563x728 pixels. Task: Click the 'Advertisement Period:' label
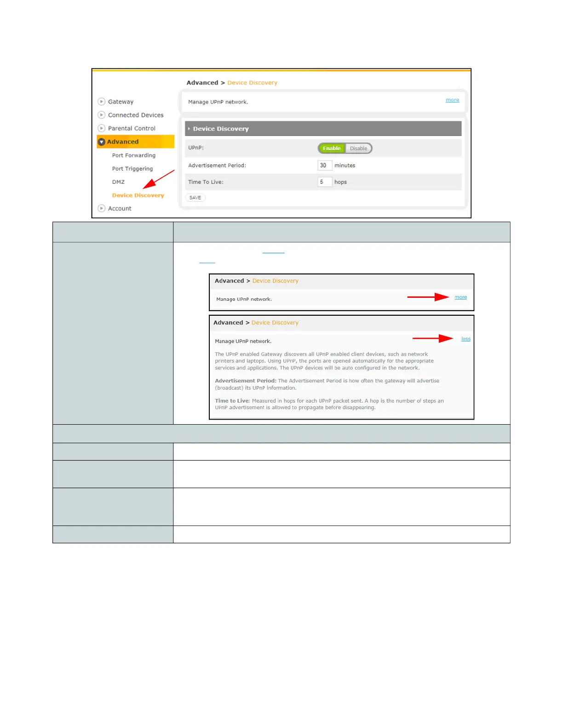[x=217, y=165]
